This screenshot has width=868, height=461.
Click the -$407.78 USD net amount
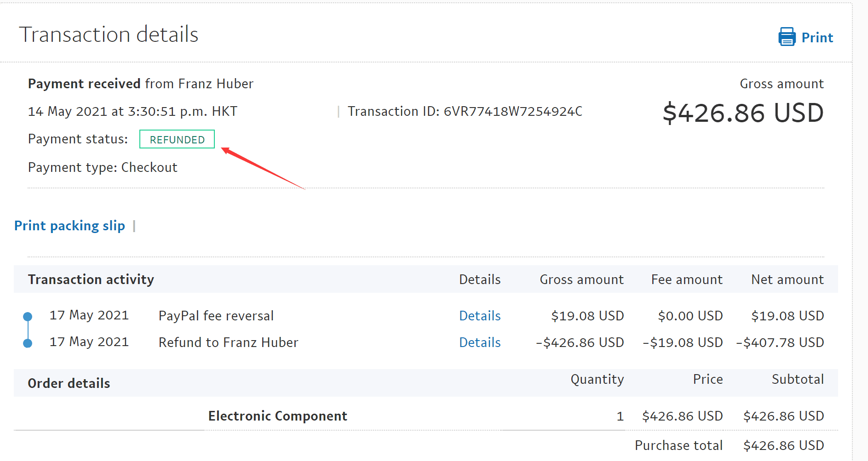click(780, 342)
